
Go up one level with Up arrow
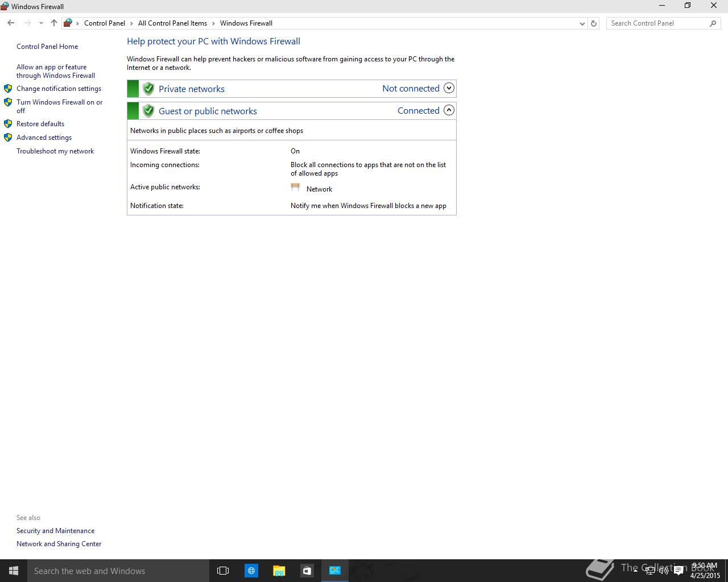point(53,23)
